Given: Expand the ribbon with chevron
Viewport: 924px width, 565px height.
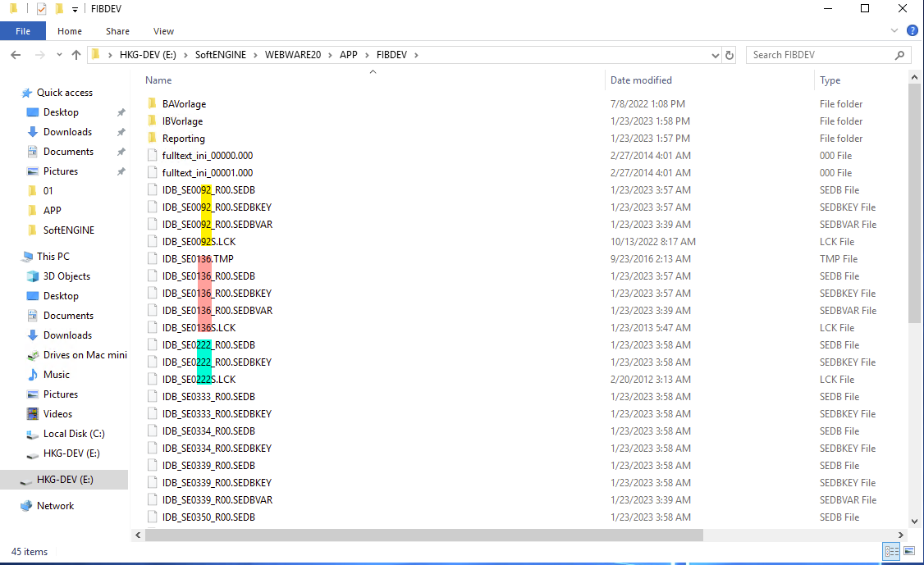Looking at the screenshot, I should coord(895,31).
